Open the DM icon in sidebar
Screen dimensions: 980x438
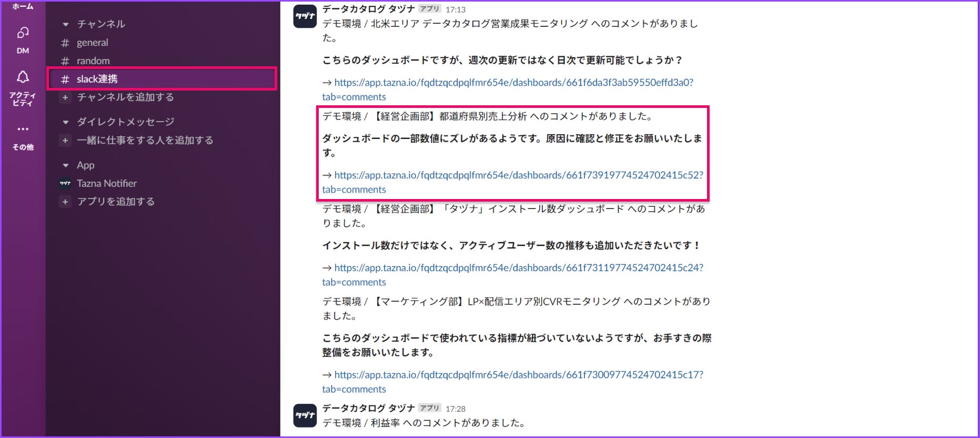[x=23, y=33]
